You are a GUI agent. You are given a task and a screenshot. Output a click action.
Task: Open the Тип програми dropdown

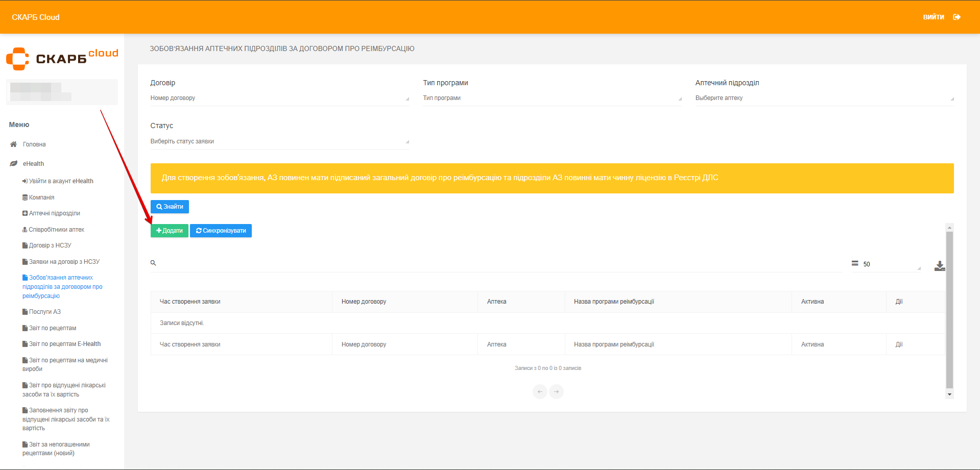[x=552, y=98]
